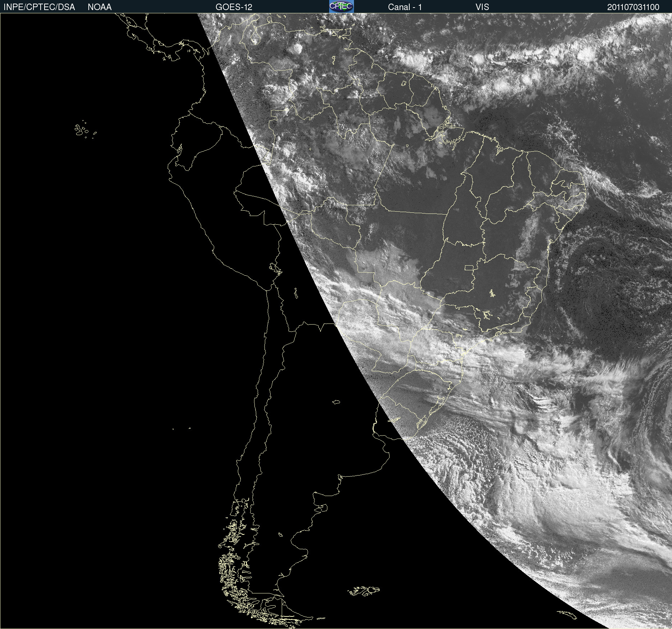Click the GOES-12 satellite label
Image resolution: width=672 pixels, height=629 pixels.
click(234, 7)
